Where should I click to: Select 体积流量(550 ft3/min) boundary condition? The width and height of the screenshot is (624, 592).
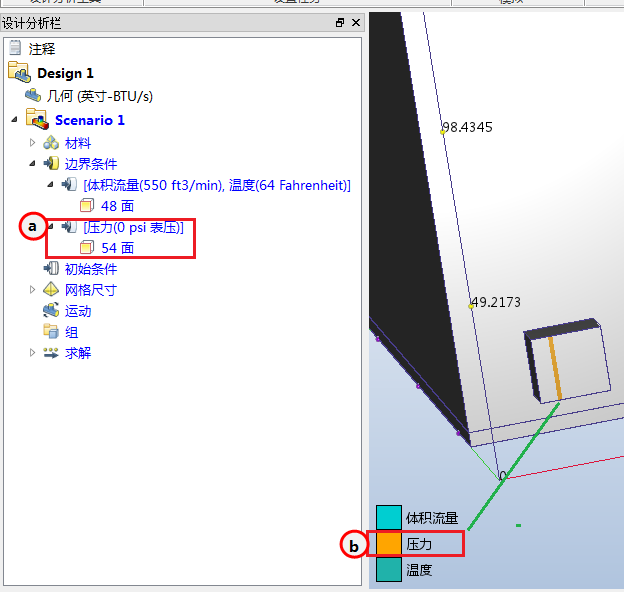217,185
